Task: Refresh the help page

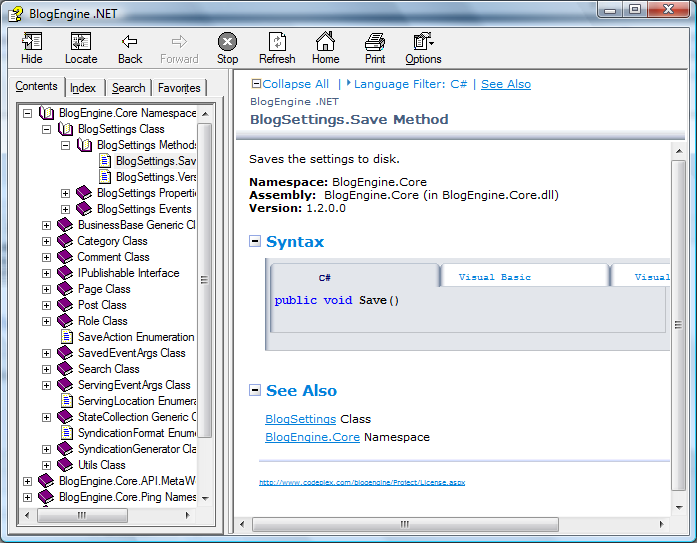Action: tap(277, 42)
